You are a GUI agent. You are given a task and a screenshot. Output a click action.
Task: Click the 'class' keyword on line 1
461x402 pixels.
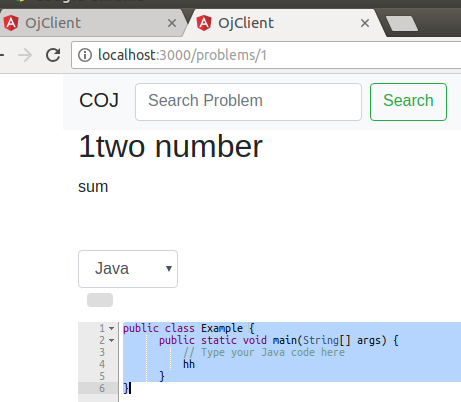180,328
